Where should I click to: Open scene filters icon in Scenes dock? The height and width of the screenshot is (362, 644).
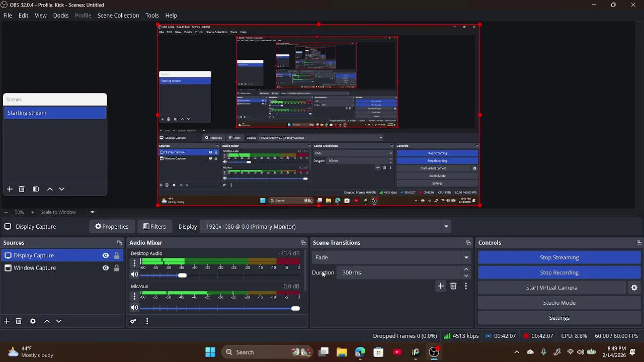click(x=36, y=189)
